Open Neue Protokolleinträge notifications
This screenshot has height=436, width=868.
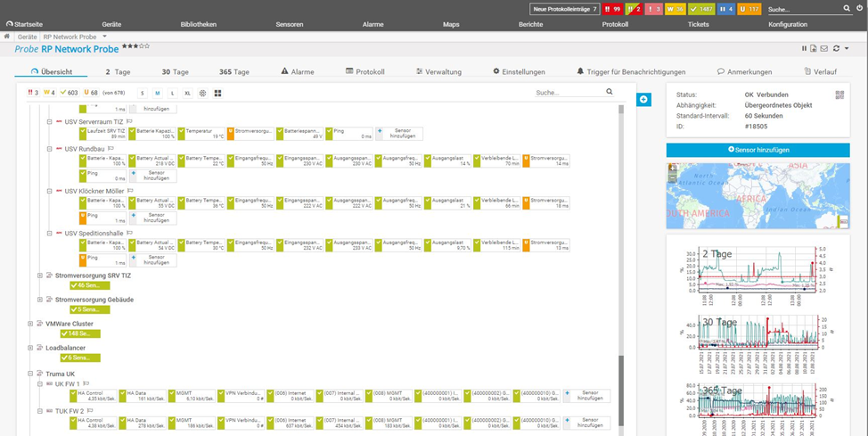point(565,9)
